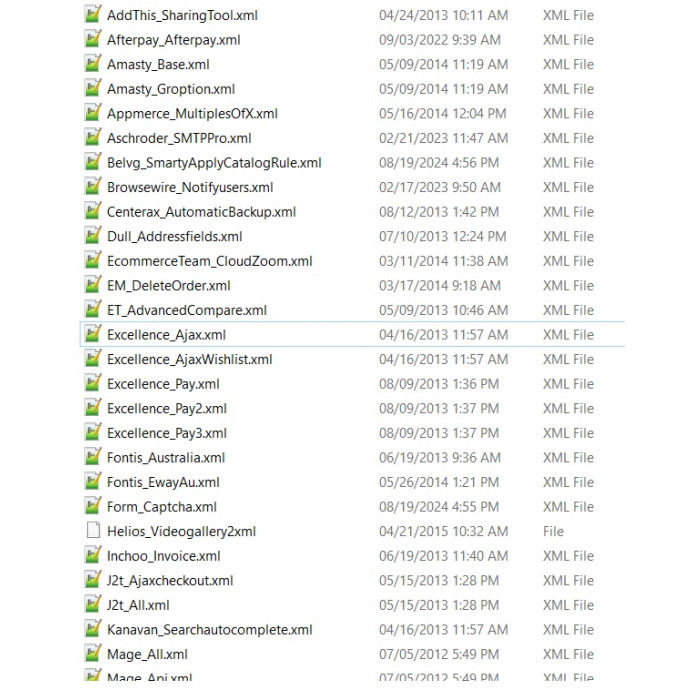Click the XML icon beside Afterpay_Afterpay.xml
This screenshot has width=700, height=700.
click(x=93, y=40)
